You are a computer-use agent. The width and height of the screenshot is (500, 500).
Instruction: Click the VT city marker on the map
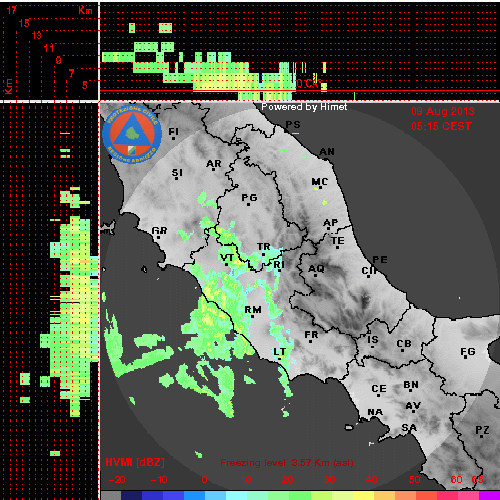click(227, 258)
